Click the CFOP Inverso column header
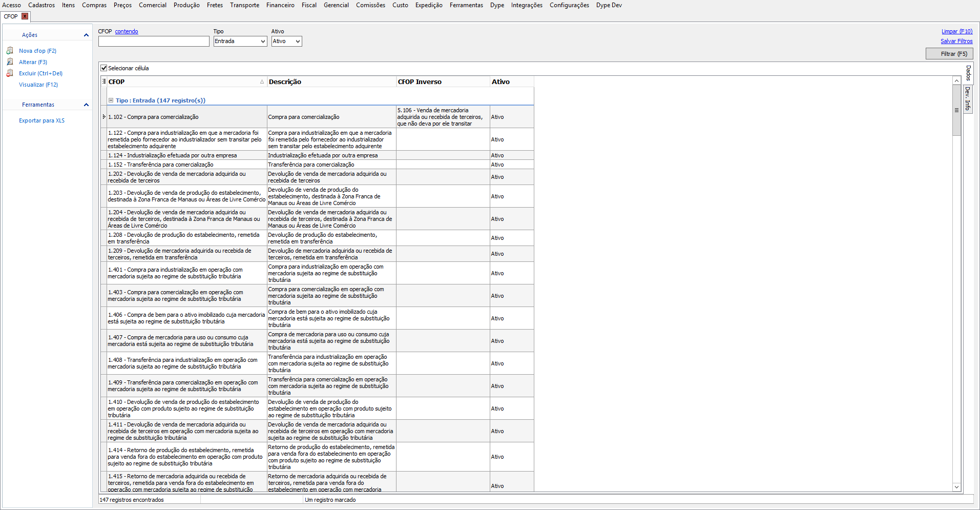 [443, 81]
